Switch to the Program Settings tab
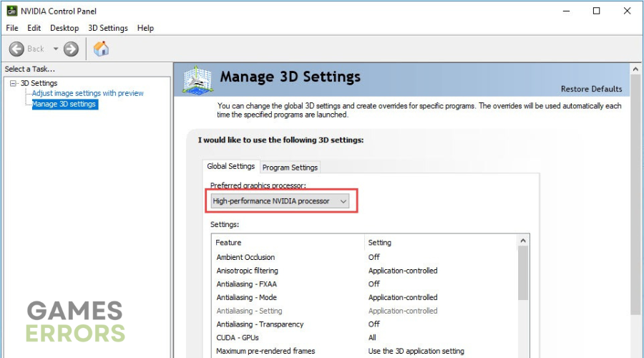644x358 pixels. (290, 168)
